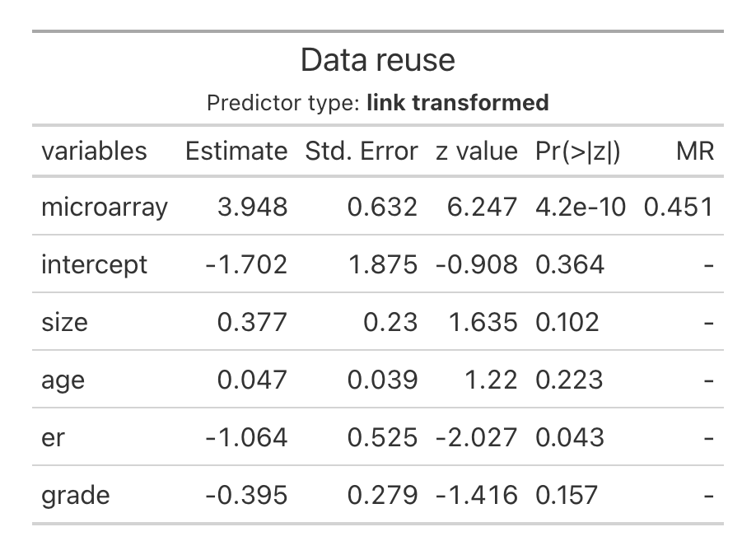The width and height of the screenshot is (756, 555).
Task: Click the "grade" row label
Action: click(75, 495)
